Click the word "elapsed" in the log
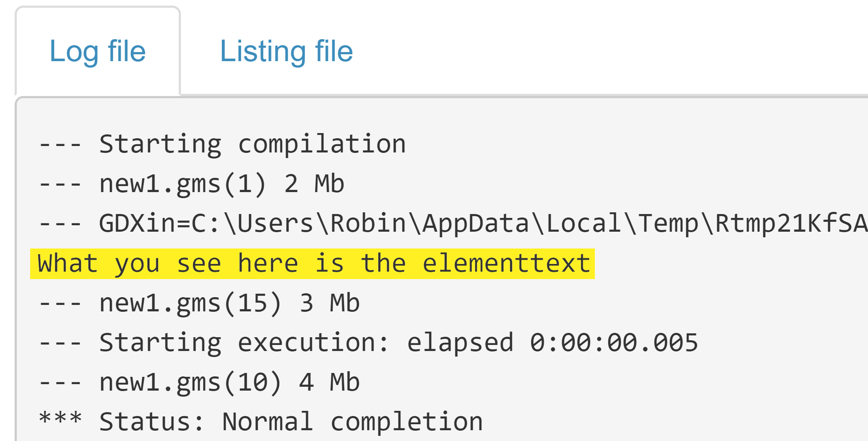This screenshot has width=868, height=441. click(x=460, y=343)
